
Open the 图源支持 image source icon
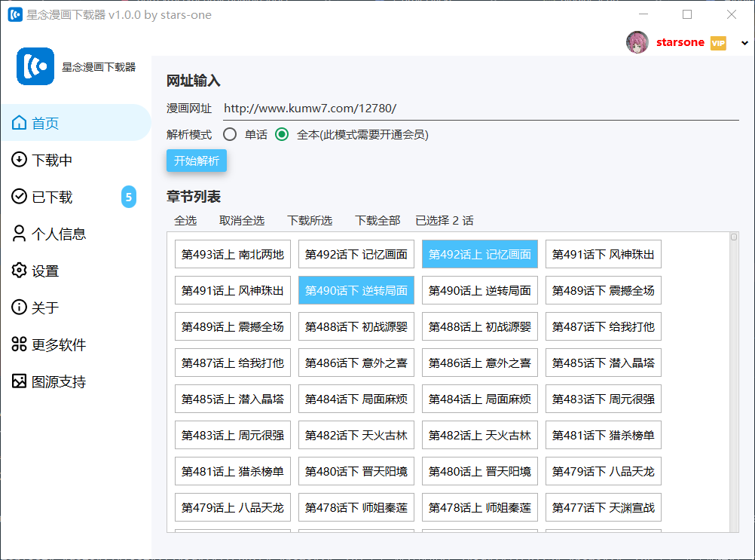click(19, 381)
